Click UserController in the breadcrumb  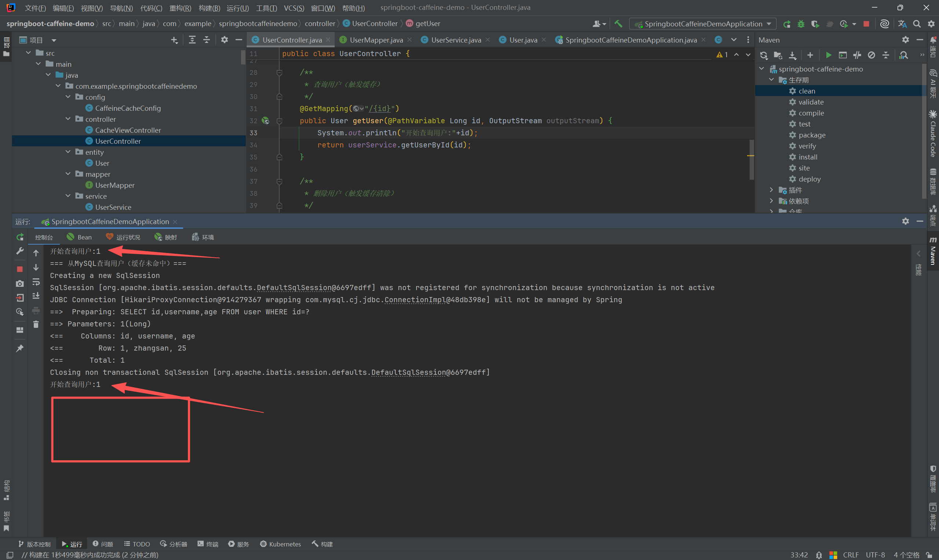pos(374,24)
